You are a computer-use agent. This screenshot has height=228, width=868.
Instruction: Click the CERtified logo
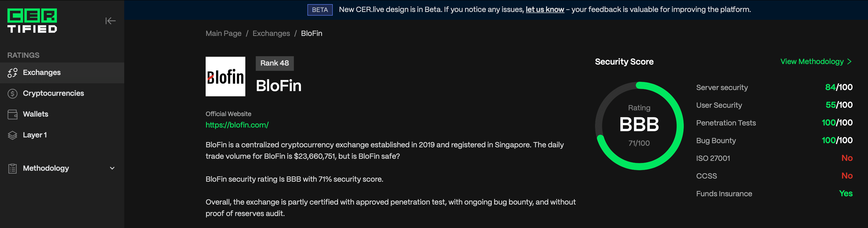32,21
